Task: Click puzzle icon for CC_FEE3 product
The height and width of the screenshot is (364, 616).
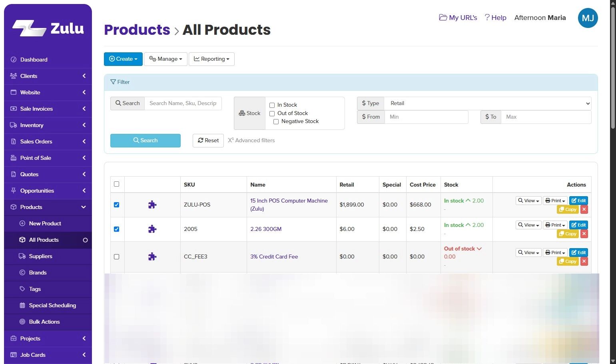Action: pyautogui.click(x=152, y=257)
